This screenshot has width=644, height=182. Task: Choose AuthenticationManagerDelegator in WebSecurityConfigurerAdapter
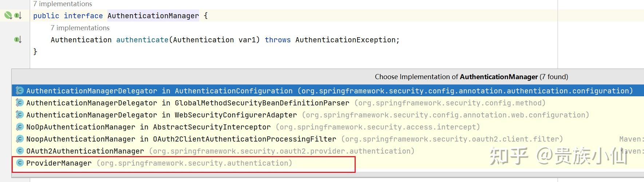(x=308, y=115)
